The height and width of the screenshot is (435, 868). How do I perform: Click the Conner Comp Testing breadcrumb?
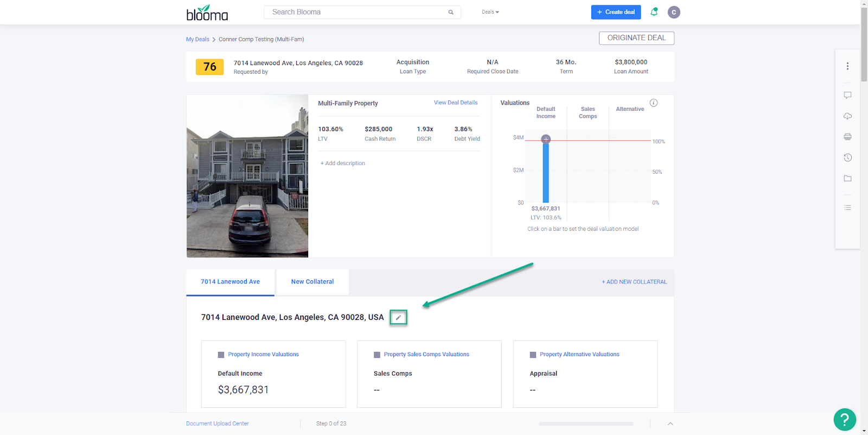(x=261, y=39)
